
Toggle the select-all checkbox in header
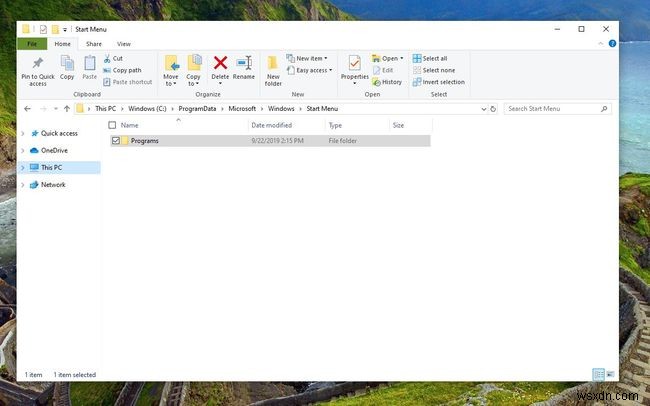(x=112, y=125)
